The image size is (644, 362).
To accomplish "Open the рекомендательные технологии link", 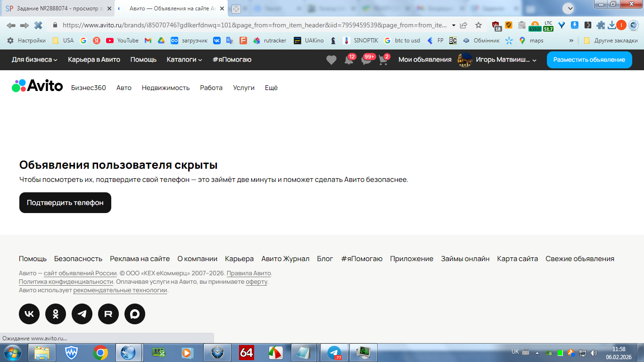I will [x=120, y=290].
